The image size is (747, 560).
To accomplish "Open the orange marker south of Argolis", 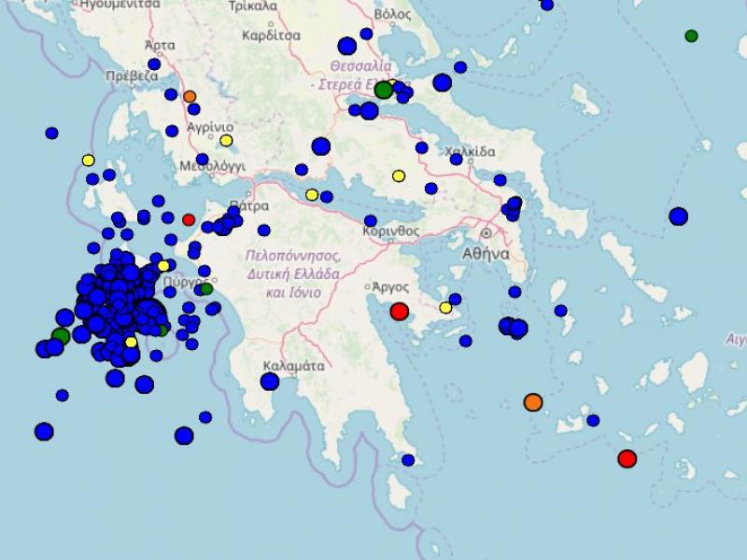I will [532, 402].
